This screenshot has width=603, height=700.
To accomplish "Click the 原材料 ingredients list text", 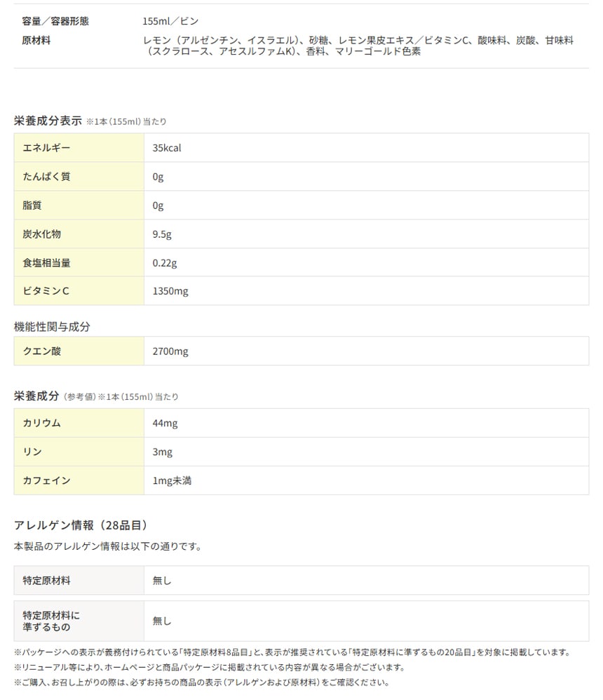I will [358, 46].
